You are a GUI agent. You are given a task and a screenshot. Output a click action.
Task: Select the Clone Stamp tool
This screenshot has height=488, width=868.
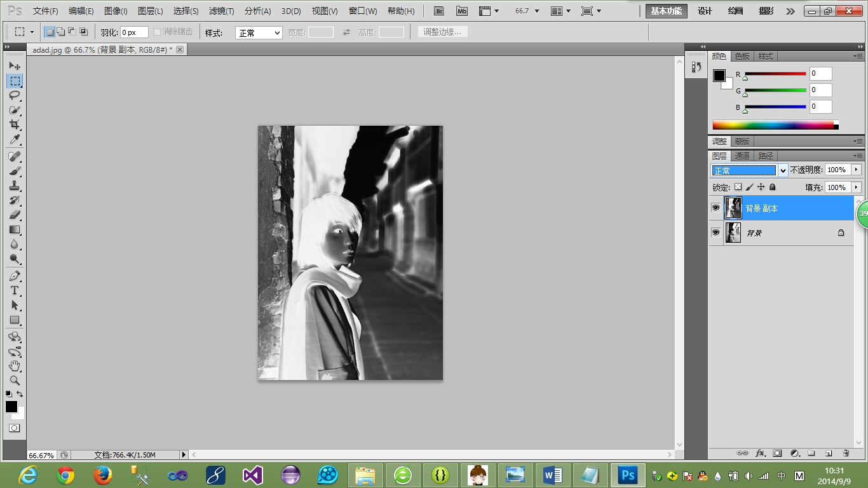point(15,186)
